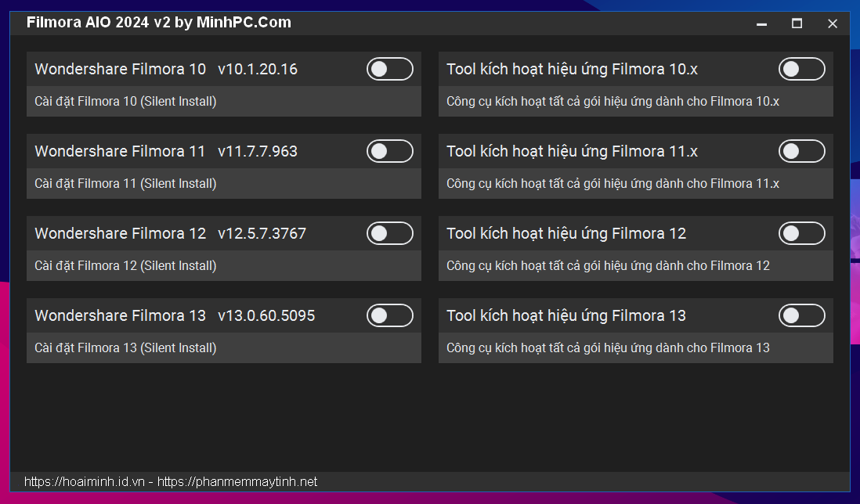Click the 'Filmora AIO 2024 v2 by MinhPC.Com' window title
Viewport: 860px width, 504px height.
point(159,23)
